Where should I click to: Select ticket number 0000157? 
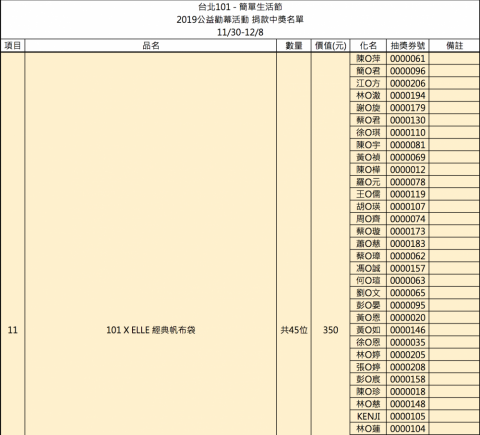408,268
